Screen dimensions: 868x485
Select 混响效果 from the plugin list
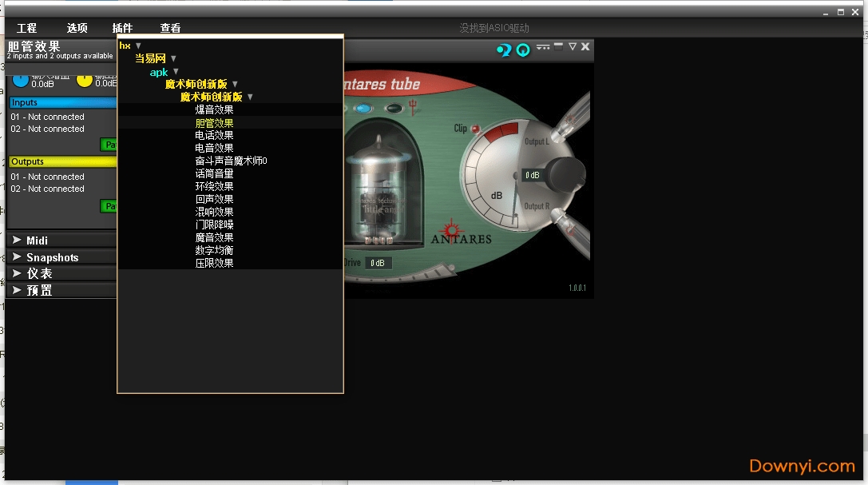pos(214,212)
